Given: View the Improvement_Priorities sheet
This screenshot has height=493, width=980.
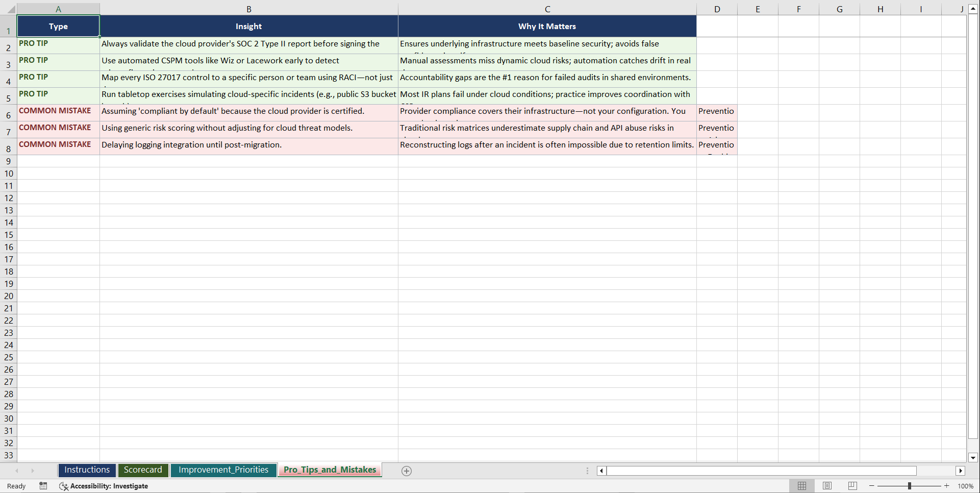Looking at the screenshot, I should 223,470.
